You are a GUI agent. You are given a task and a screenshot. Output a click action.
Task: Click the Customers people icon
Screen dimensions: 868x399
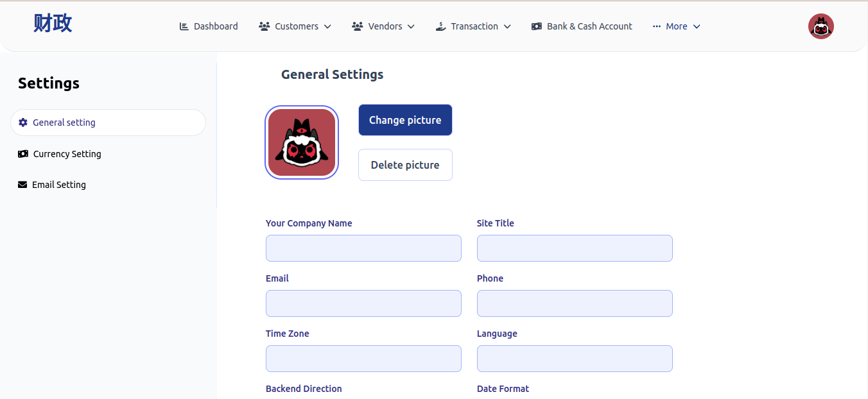(264, 26)
